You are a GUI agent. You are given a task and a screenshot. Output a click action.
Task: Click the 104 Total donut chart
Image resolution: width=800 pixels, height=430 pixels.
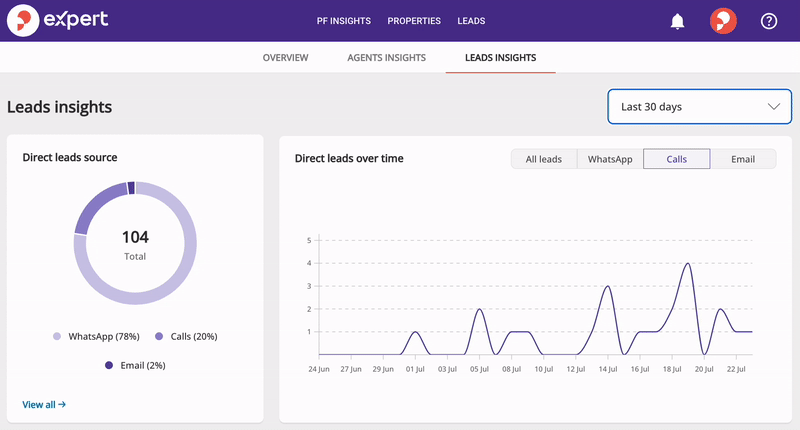pos(135,243)
